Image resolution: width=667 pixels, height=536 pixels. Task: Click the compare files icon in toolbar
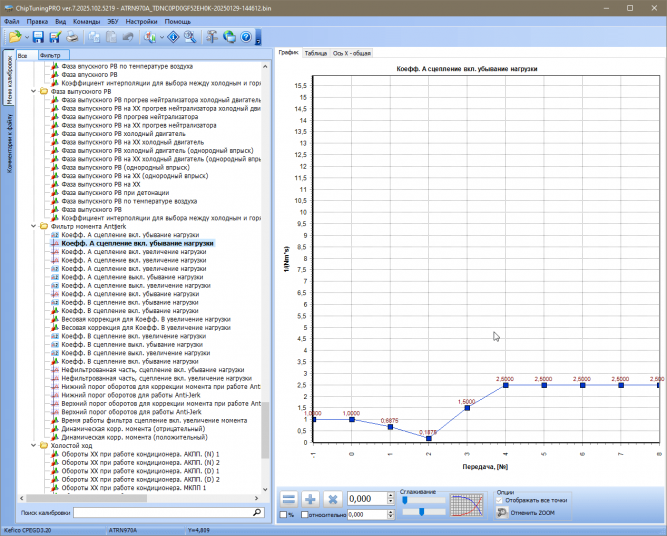coord(150,37)
